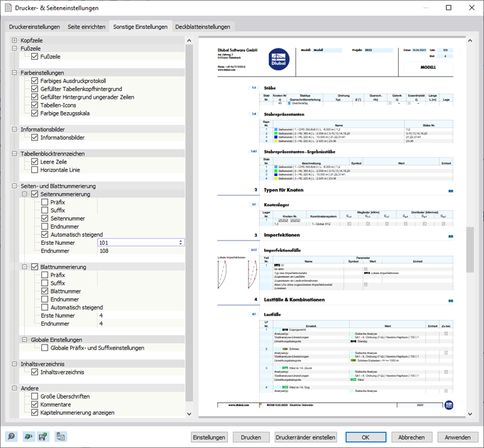
Task: Switch to Seite einrichten tab
Action: [x=87, y=27]
